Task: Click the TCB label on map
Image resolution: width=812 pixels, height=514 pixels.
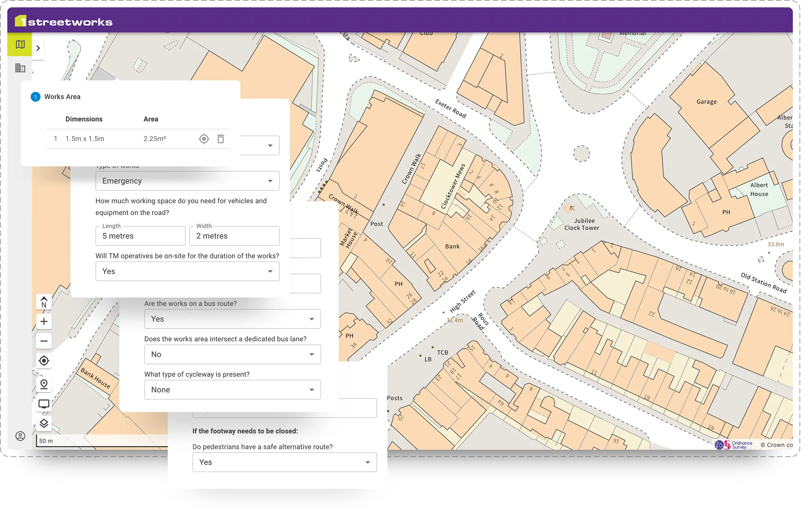Action: click(442, 353)
